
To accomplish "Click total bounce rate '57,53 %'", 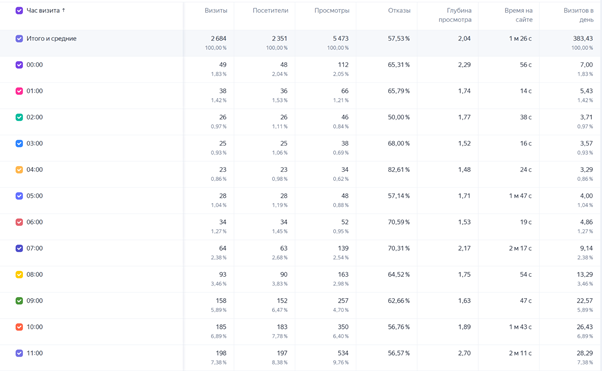I will coord(399,38).
